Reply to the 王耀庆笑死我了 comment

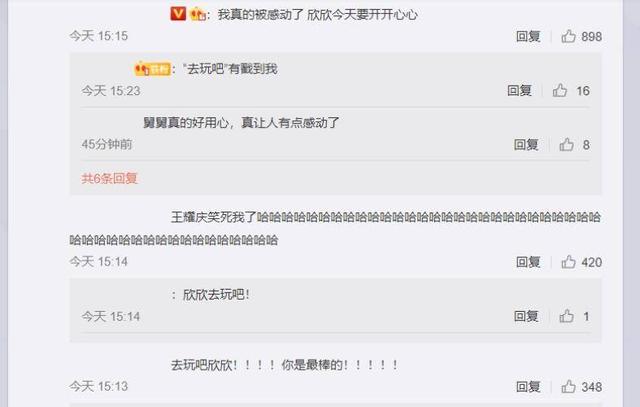(528, 262)
